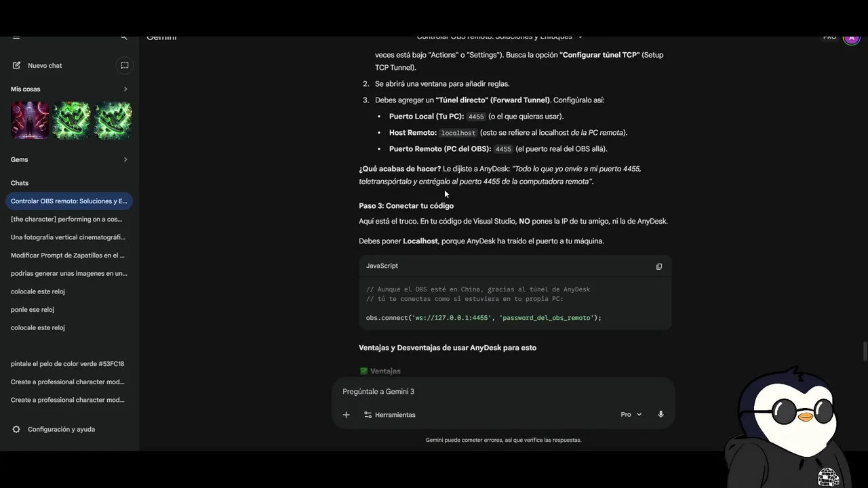Open the "ponle ese reloj" conversation
This screenshot has height=488, width=868.
(33, 310)
